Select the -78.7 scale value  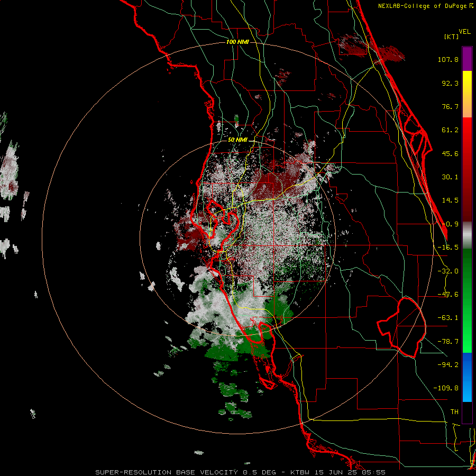tap(448, 342)
